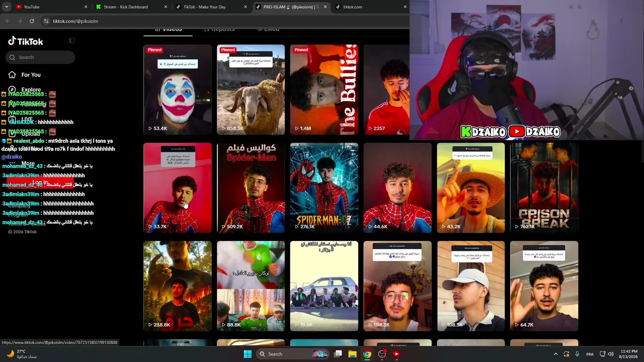
Task: Close the TikTok - Make Your Day tab
Action: tap(246, 7)
